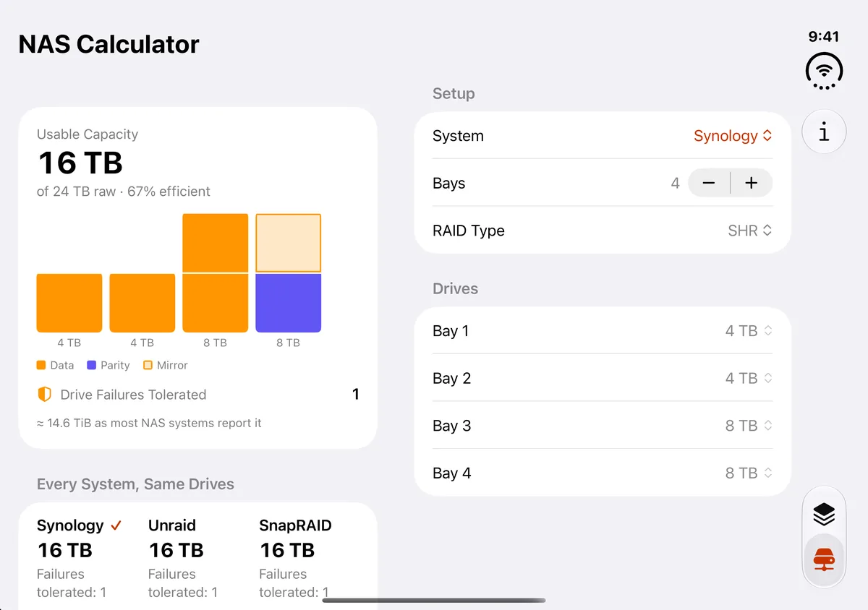
Task: Change Bay 3 drive size dropdown
Action: point(749,426)
